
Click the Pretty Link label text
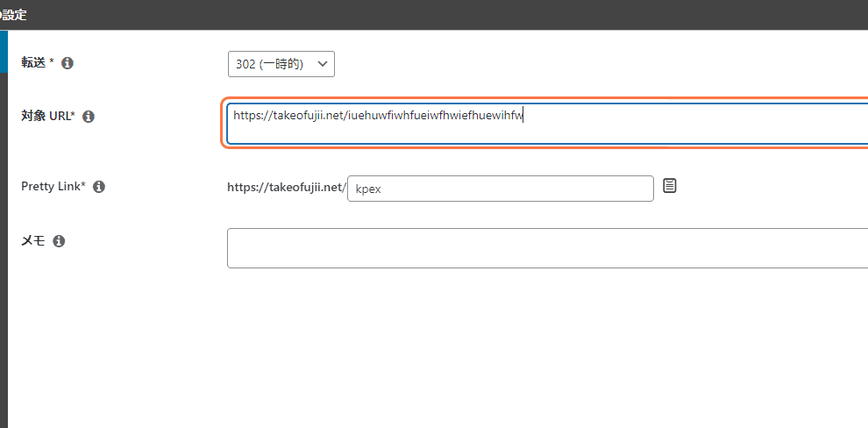tap(53, 186)
